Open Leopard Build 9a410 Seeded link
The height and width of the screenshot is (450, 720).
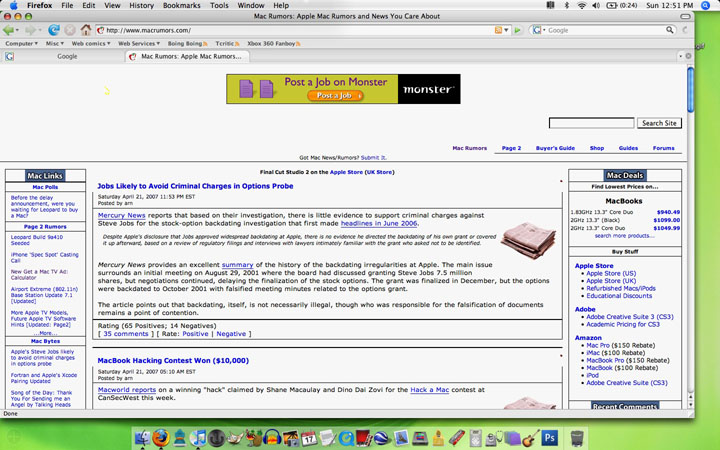tap(37, 240)
